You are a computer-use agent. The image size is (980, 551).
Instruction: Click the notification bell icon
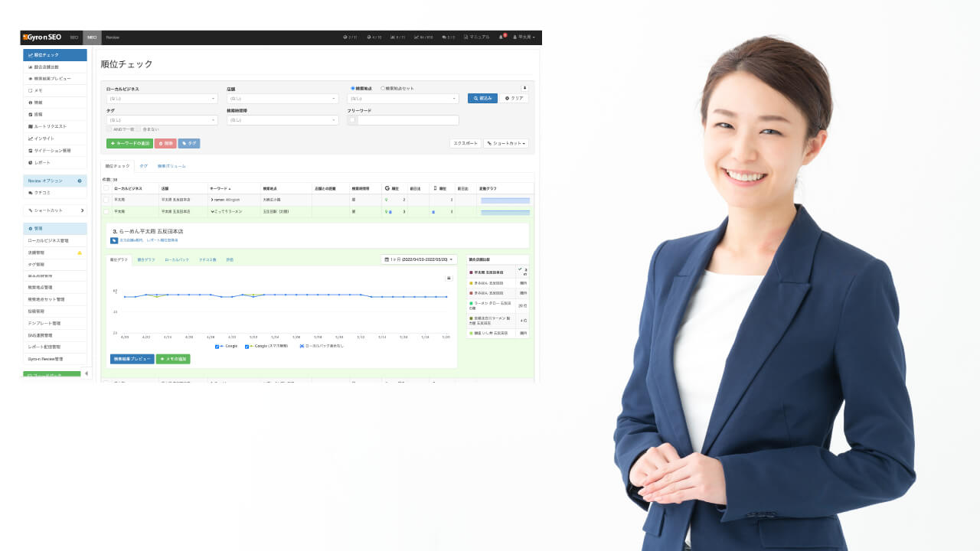(x=501, y=37)
